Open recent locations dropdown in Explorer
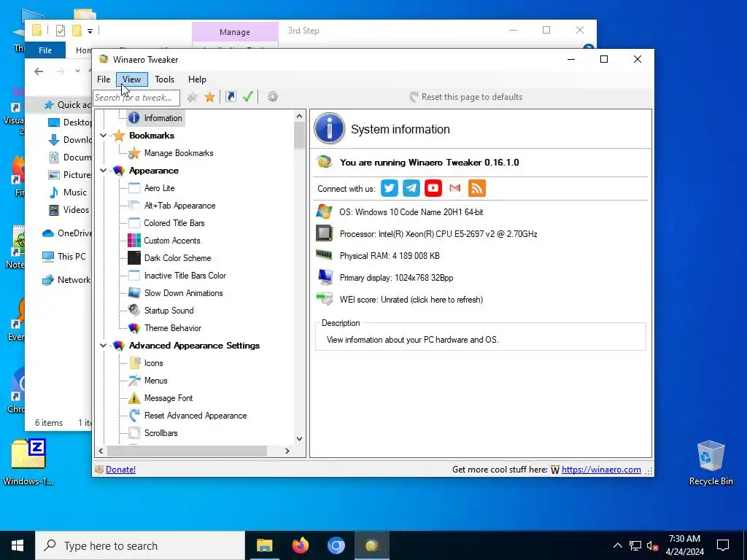The height and width of the screenshot is (560, 747). pos(77,71)
